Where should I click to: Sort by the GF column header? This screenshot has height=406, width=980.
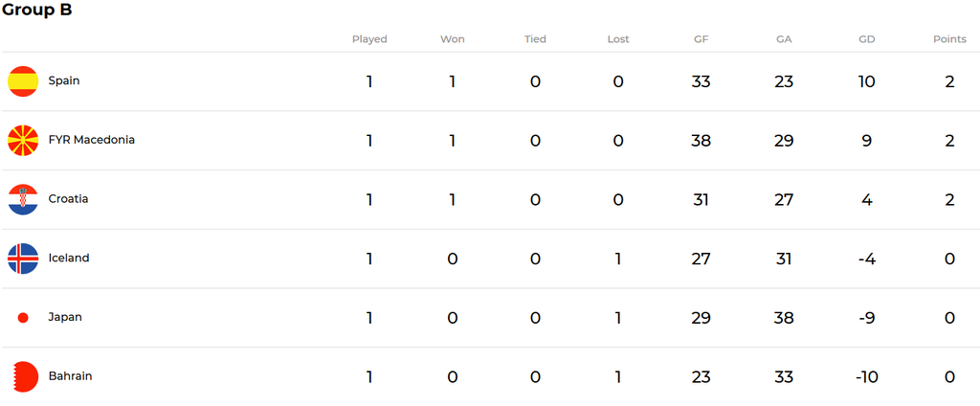[x=702, y=39]
